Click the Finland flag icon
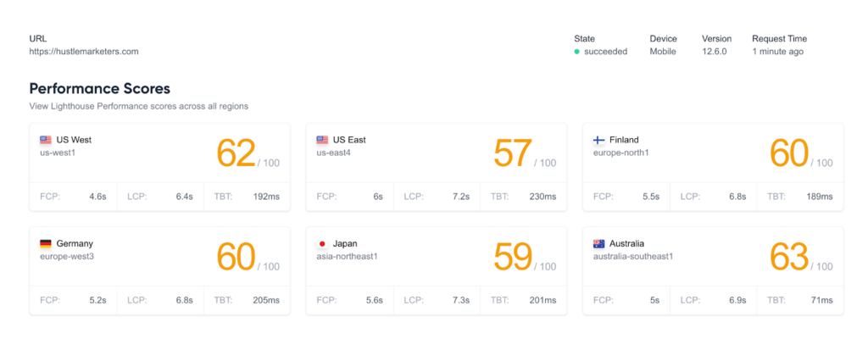This screenshot has width=868, height=339. coord(599,140)
